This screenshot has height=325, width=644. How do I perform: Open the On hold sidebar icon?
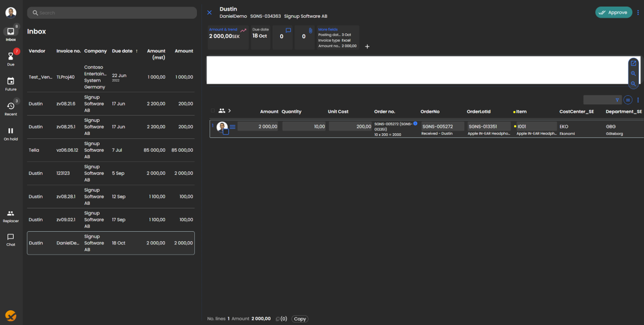click(x=11, y=133)
